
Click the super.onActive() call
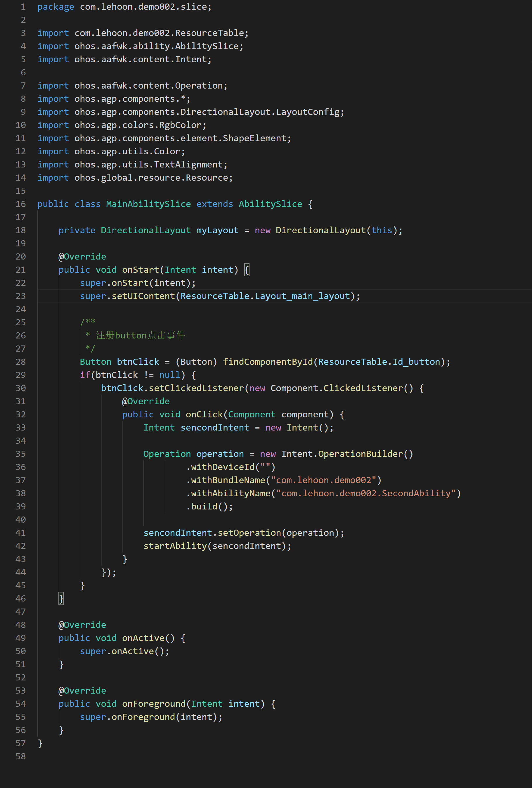(x=124, y=651)
